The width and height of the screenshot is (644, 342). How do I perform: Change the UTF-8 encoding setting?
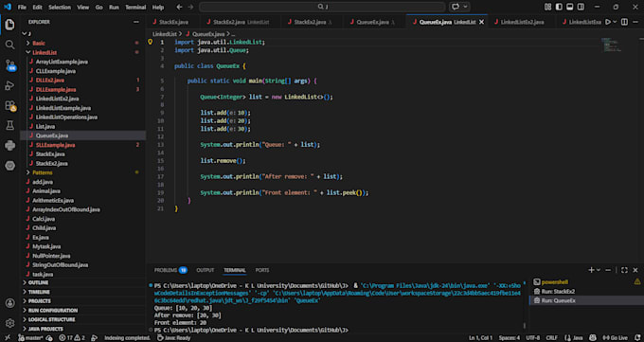tap(532, 337)
